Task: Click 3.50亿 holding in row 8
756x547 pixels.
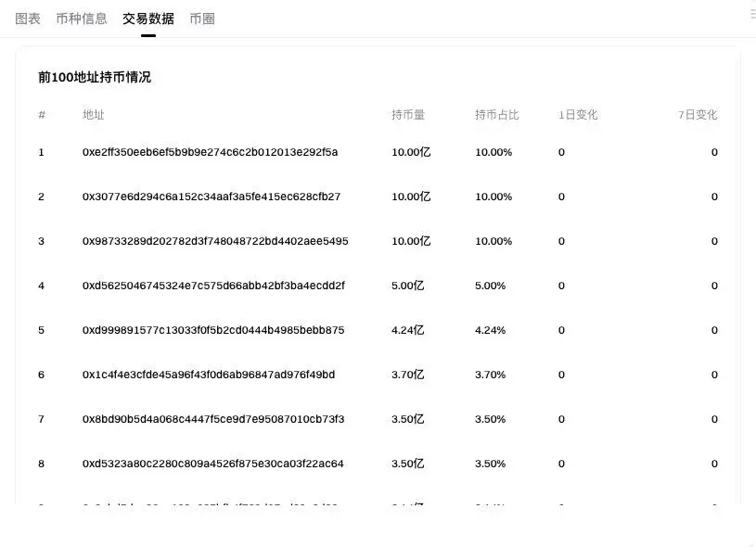Action: coord(408,464)
